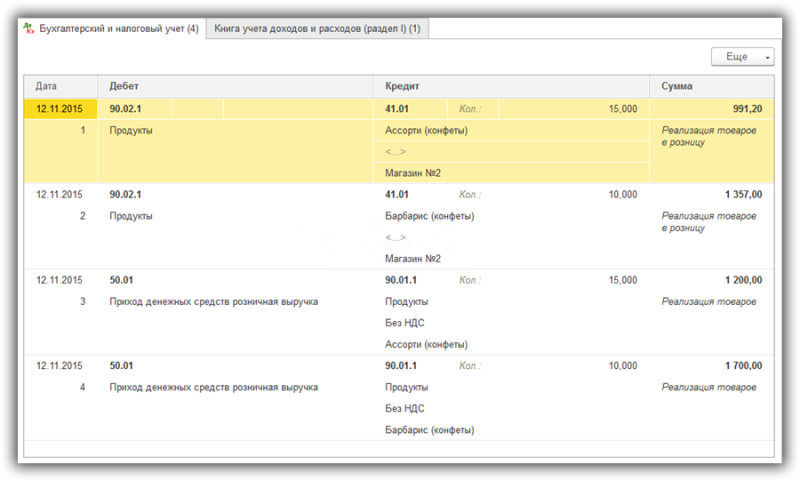
Task: Click the amount 1 357,00
Action: point(743,194)
